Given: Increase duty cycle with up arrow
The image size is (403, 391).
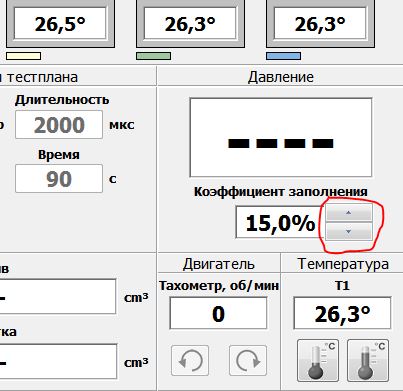Looking at the screenshot, I should pos(349,213).
